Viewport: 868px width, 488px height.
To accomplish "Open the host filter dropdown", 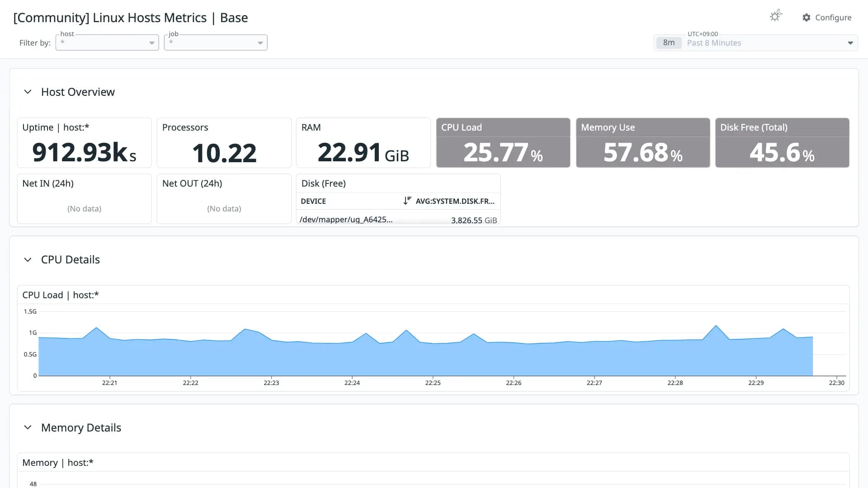I will 107,42.
